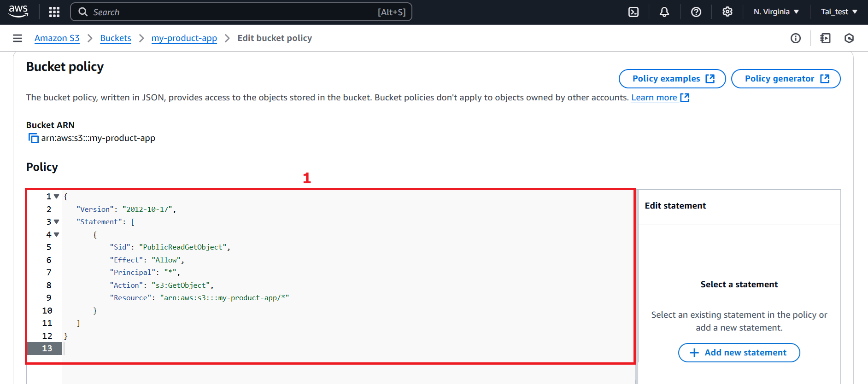Open the help question mark menu

tap(696, 12)
